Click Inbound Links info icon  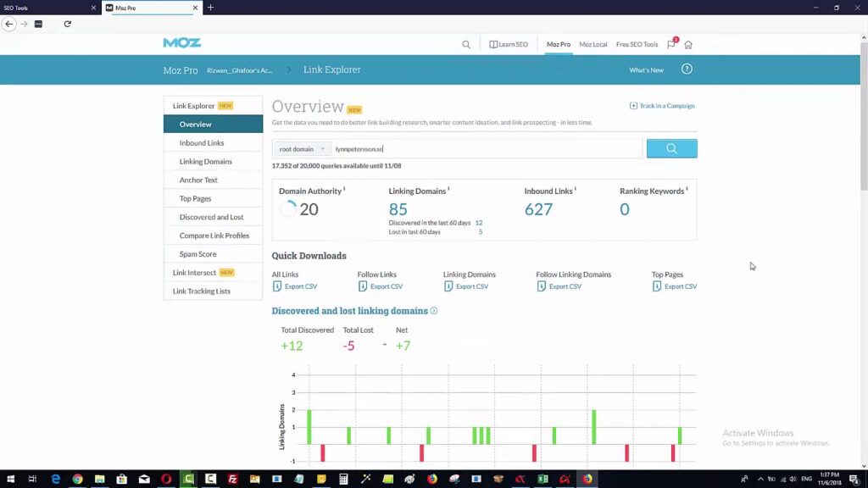point(576,189)
